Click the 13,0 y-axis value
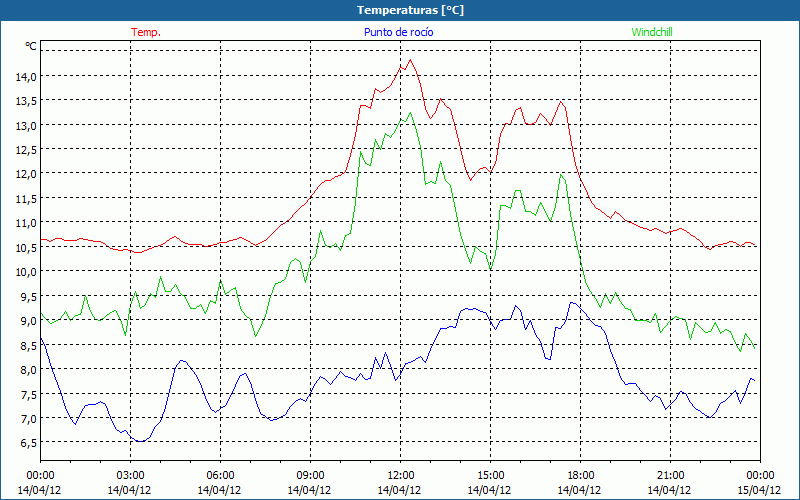This screenshot has width=800, height=500. [x=27, y=125]
